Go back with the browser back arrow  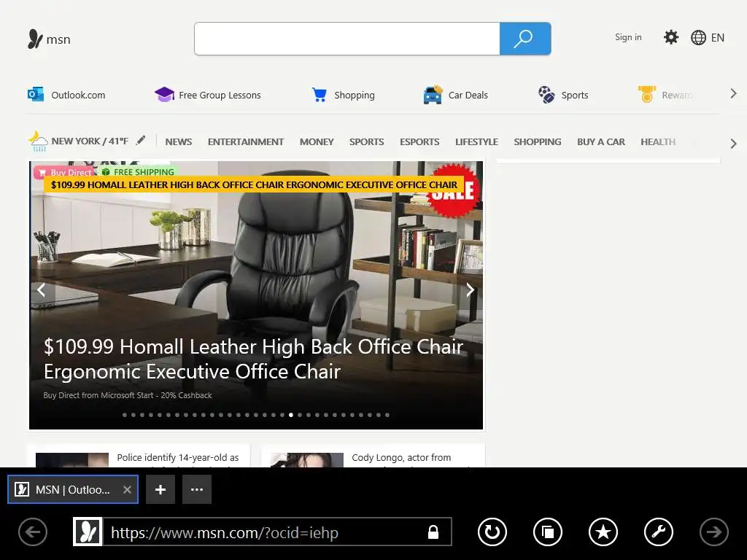[x=33, y=532]
